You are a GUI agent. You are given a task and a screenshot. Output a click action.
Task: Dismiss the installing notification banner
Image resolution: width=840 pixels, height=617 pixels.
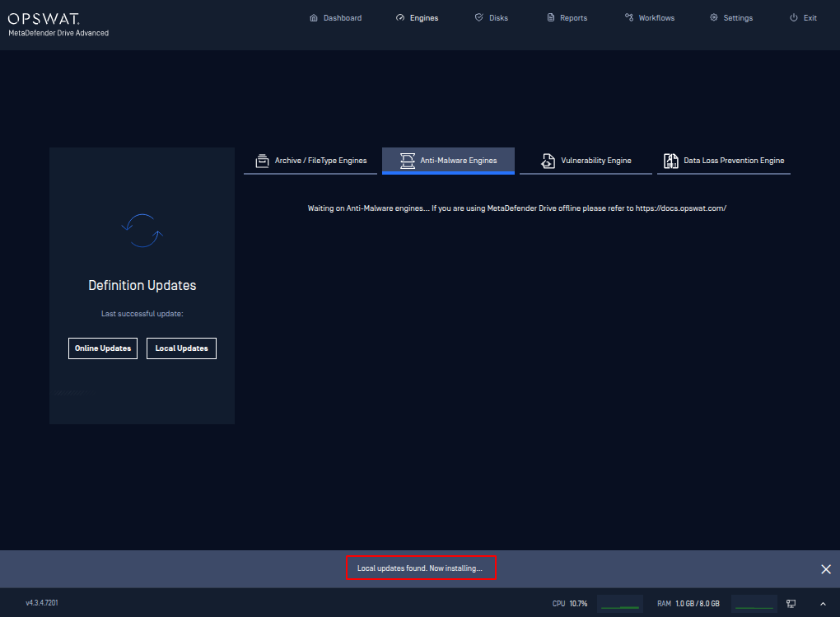coord(825,569)
